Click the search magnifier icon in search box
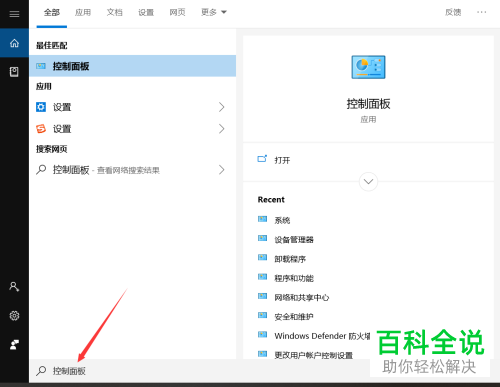 point(41,370)
